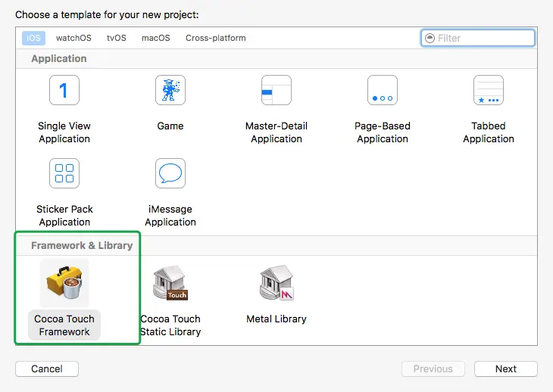Click the 'Cocoa Touch Static Library' label
The height and width of the screenshot is (392, 553).
(x=170, y=325)
